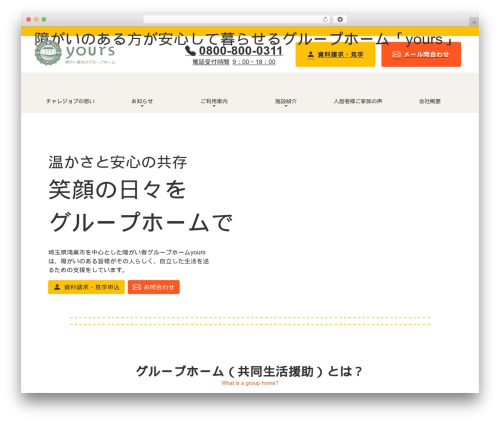Open the 入居者様ご家族の声 menu item
Viewport: 500px width, 423px height.
click(x=358, y=101)
